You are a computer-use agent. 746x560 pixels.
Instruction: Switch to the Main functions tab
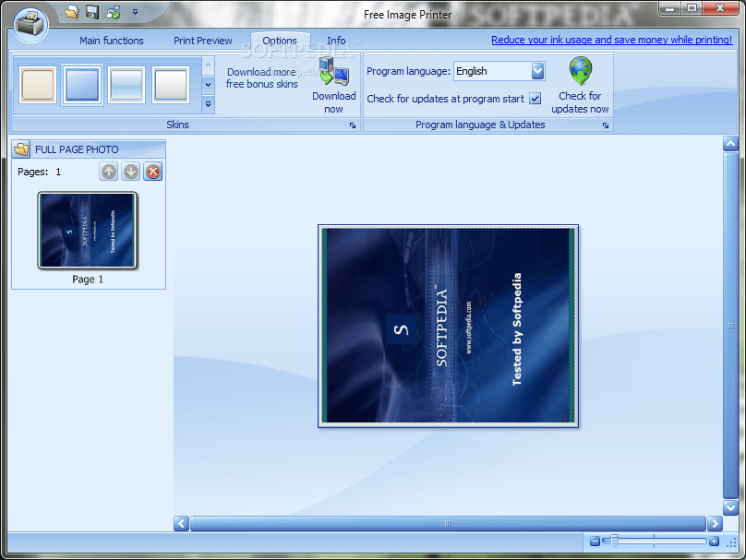tap(112, 41)
